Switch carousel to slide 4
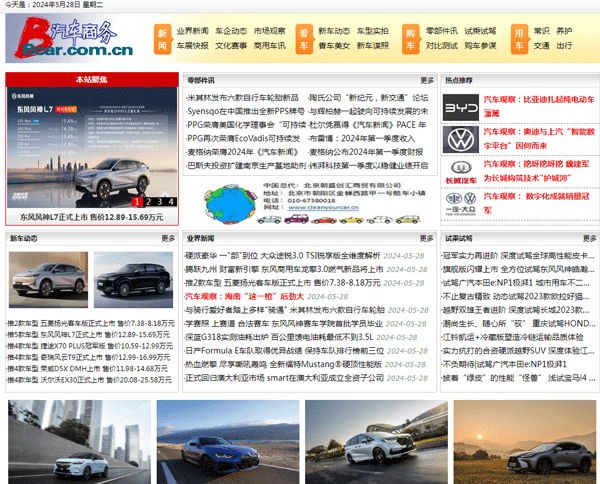This screenshot has width=600, height=484. click(x=171, y=202)
